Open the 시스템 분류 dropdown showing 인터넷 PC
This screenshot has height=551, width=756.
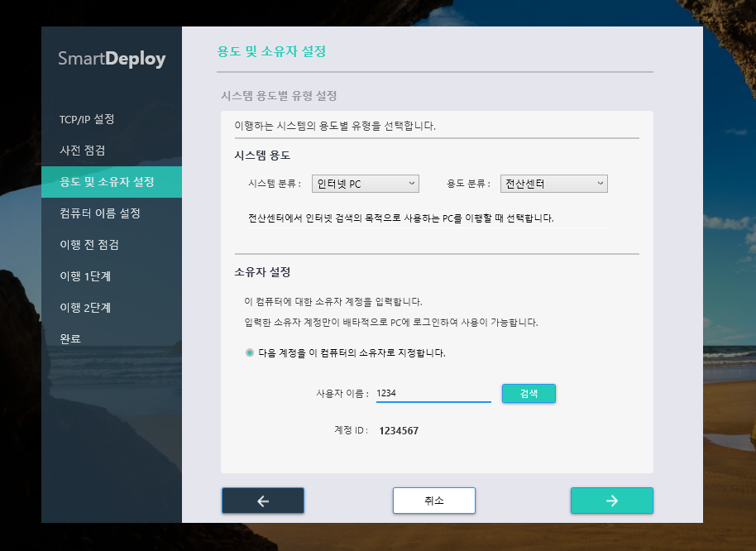(366, 184)
